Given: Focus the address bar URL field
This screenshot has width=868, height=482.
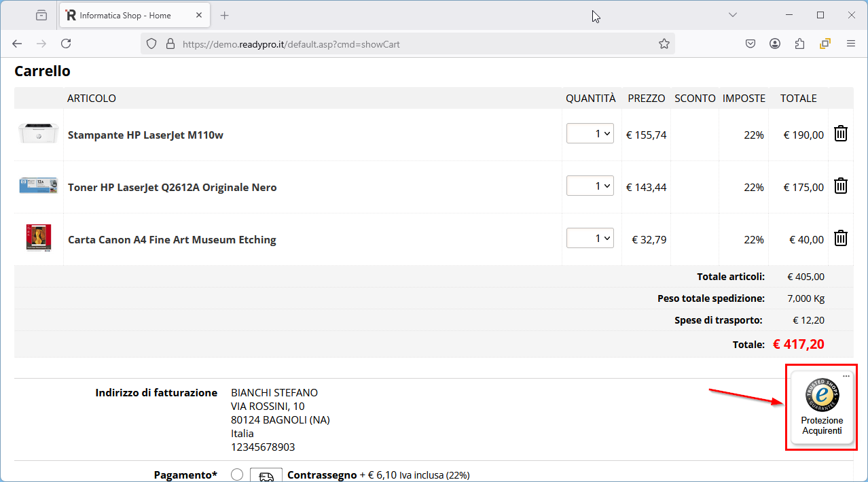Looking at the screenshot, I should pyautogui.click(x=408, y=44).
